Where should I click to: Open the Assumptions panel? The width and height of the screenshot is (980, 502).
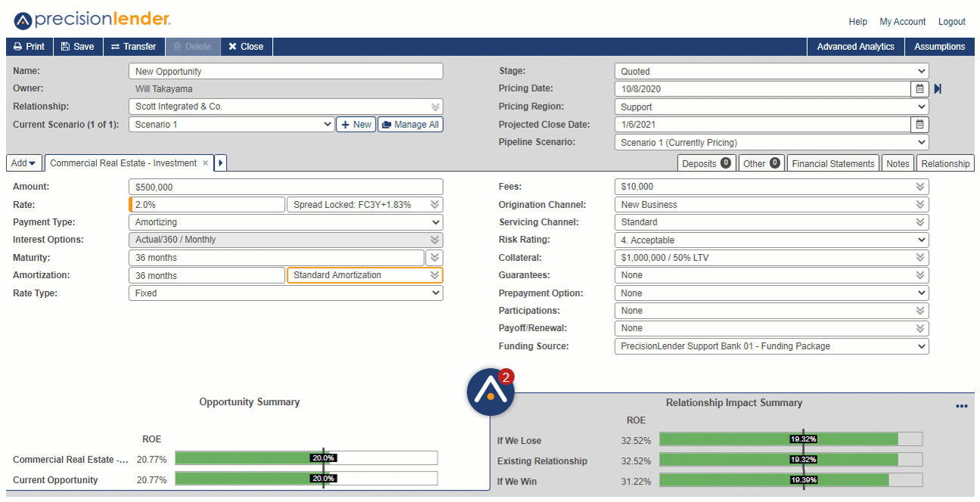click(939, 47)
